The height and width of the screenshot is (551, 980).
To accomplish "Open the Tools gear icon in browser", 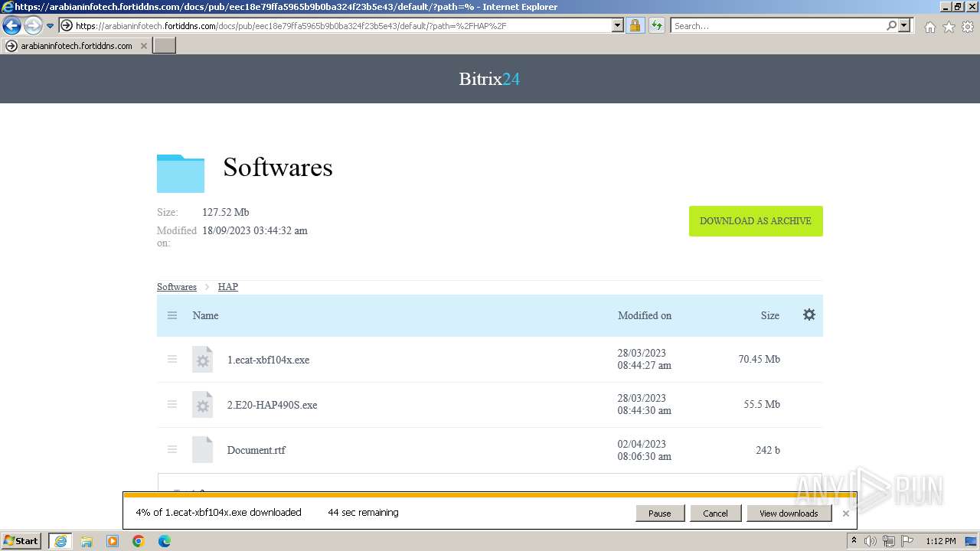I will [968, 27].
